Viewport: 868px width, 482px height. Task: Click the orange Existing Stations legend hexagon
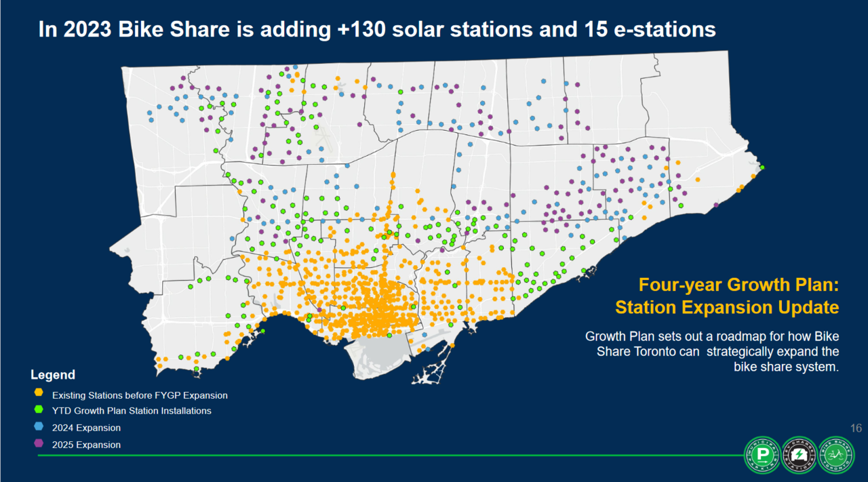click(x=39, y=394)
